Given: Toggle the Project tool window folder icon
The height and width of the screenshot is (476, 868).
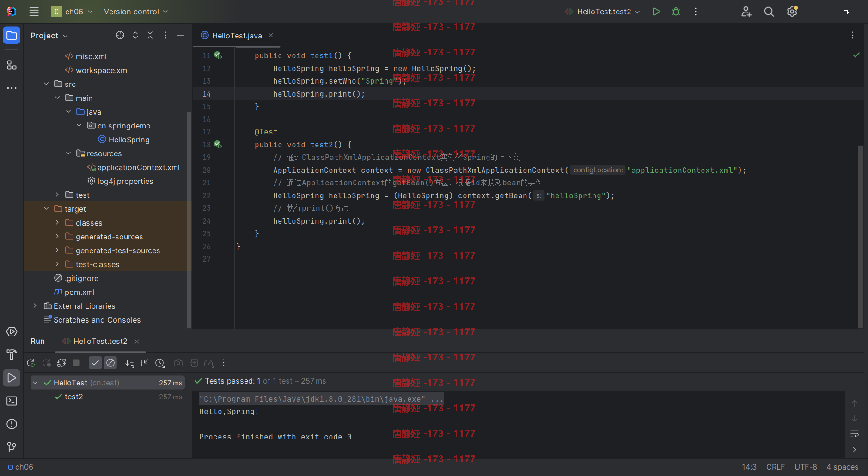Looking at the screenshot, I should point(12,36).
